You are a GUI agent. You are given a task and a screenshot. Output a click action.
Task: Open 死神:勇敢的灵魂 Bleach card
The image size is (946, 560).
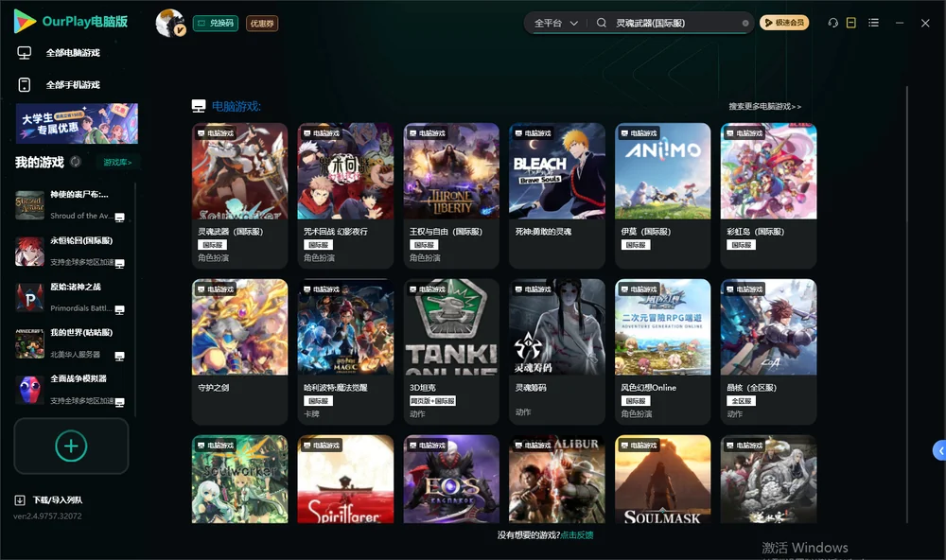(x=557, y=196)
